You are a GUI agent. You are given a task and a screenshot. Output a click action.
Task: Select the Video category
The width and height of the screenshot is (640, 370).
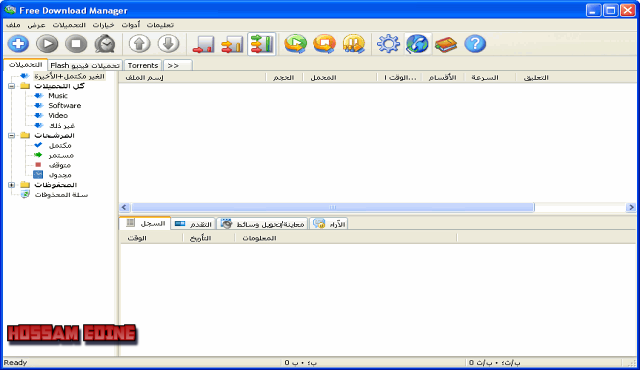tap(58, 115)
